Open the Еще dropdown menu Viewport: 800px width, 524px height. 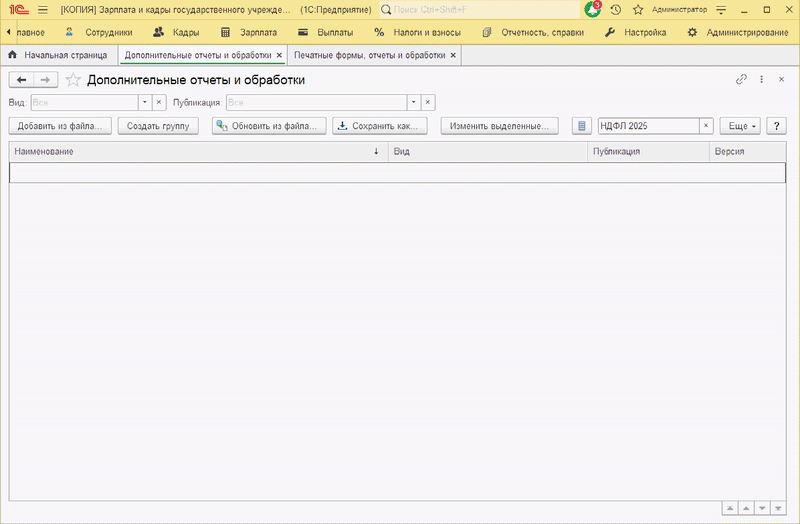click(x=740, y=126)
